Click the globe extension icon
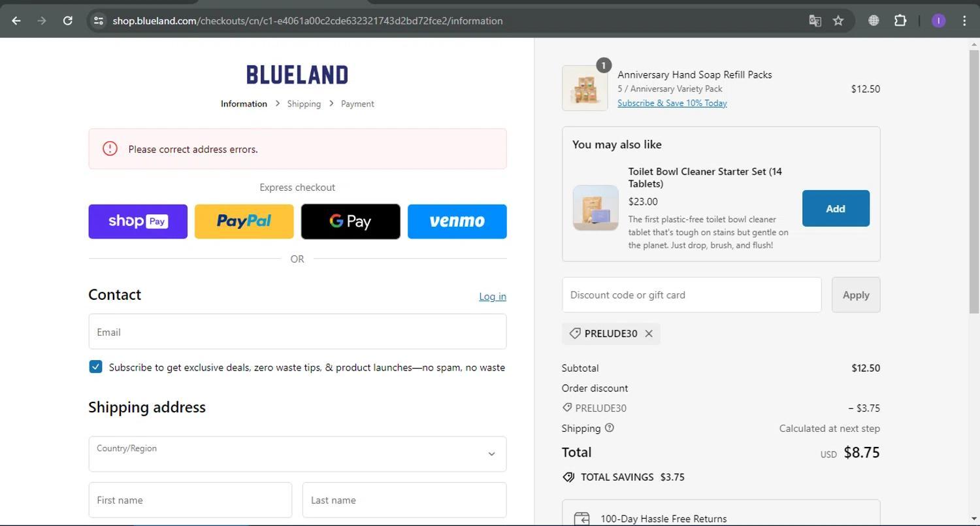Image resolution: width=980 pixels, height=526 pixels. [874, 21]
